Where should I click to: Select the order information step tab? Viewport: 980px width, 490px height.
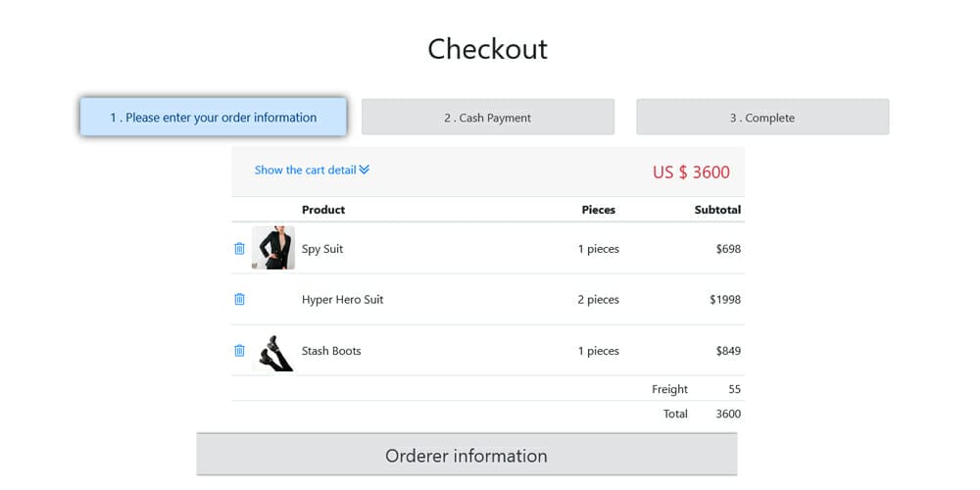click(213, 118)
